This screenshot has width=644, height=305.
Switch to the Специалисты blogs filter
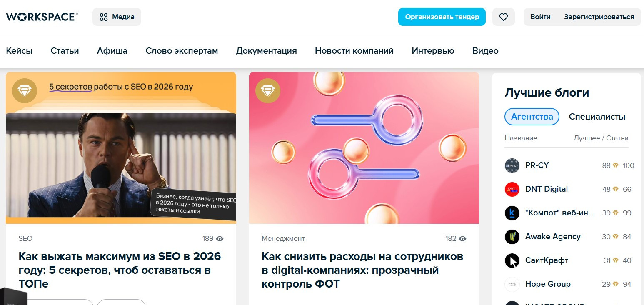click(x=597, y=117)
